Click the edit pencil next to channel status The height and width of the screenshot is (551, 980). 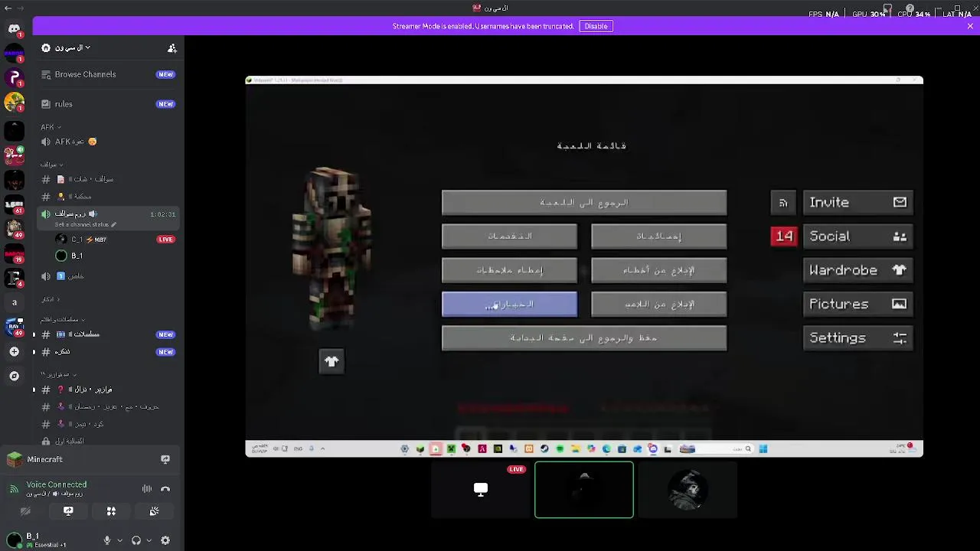tap(113, 224)
